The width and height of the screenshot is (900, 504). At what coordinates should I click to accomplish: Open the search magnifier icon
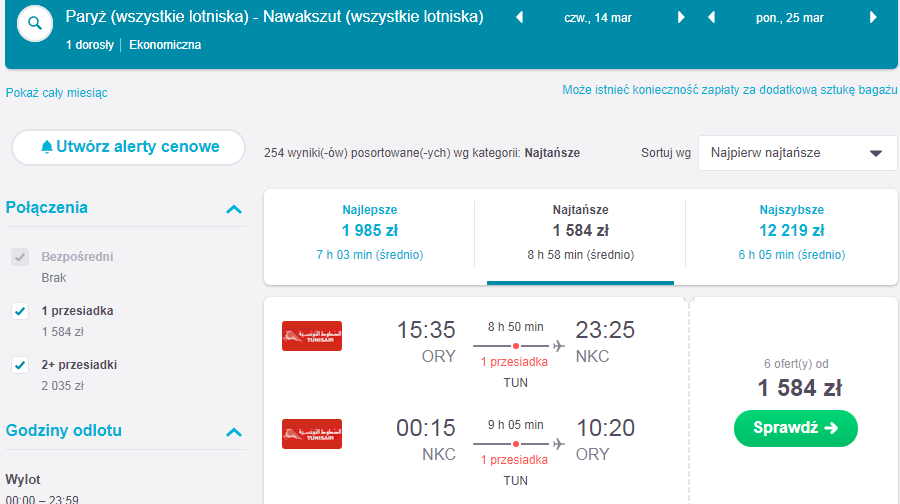tap(35, 24)
